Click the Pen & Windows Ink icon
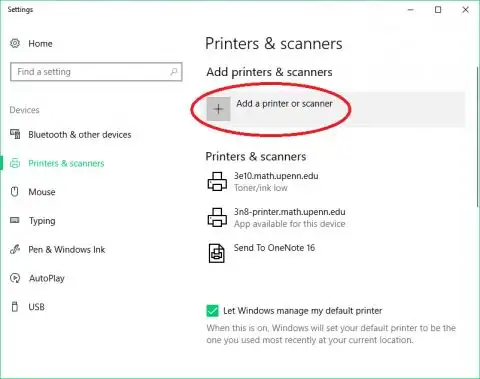 click(15, 249)
